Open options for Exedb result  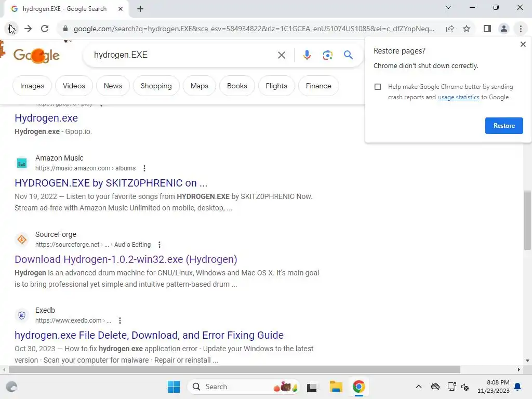120,321
